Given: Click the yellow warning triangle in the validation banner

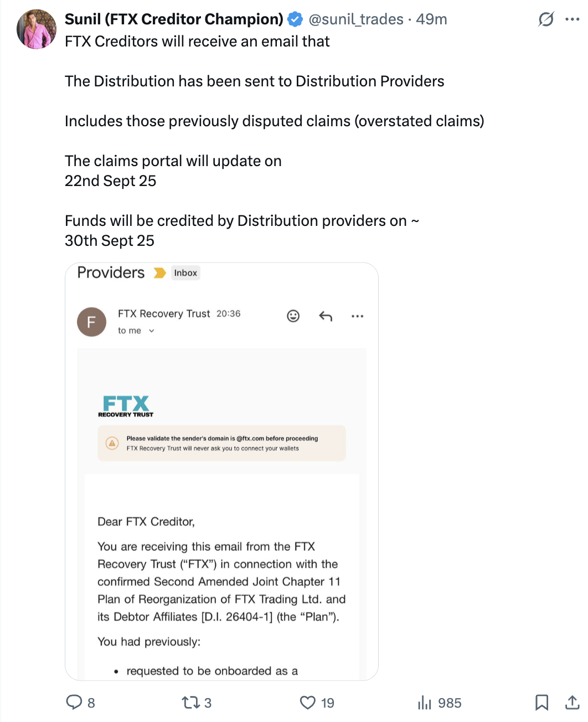Looking at the screenshot, I should coord(113,443).
